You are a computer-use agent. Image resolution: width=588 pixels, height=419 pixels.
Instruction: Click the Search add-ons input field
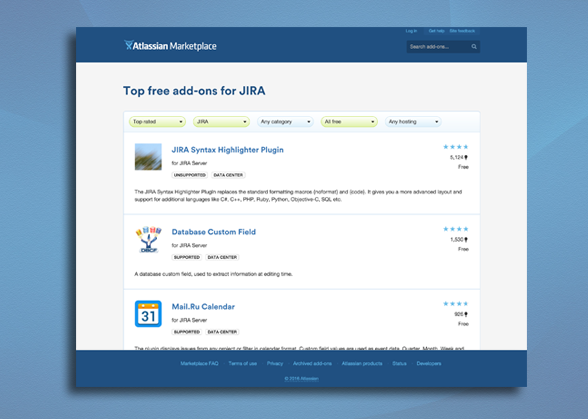[x=439, y=47]
